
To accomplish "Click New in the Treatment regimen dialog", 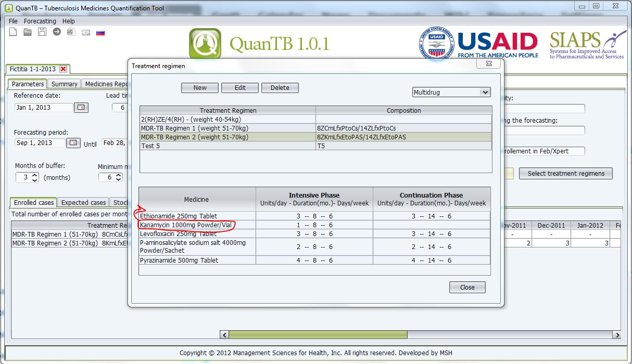I will [200, 88].
